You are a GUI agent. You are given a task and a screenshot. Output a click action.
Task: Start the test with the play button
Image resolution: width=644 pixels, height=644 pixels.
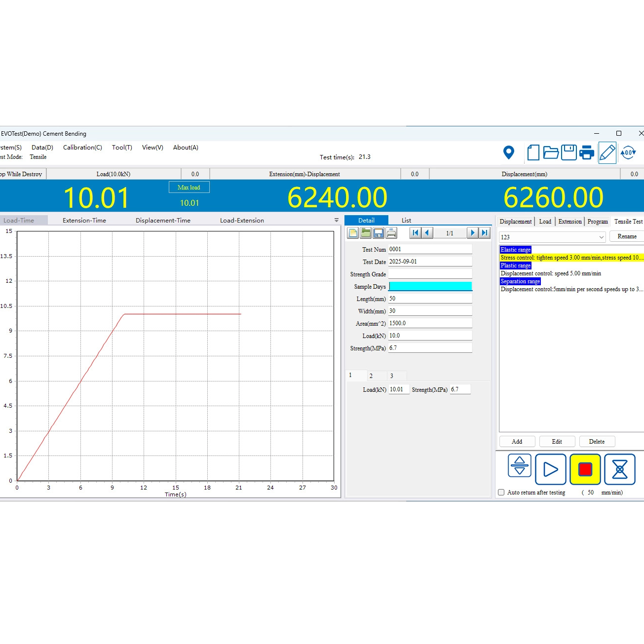click(550, 469)
